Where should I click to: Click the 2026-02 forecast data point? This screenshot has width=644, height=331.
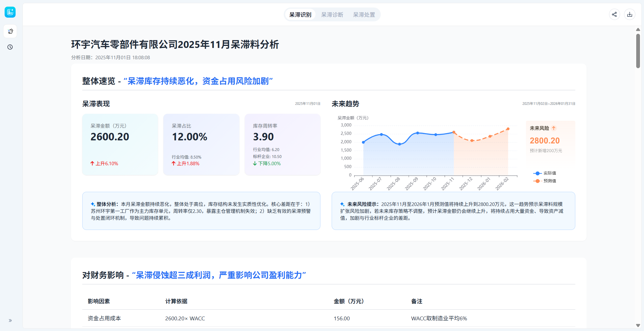[508, 129]
